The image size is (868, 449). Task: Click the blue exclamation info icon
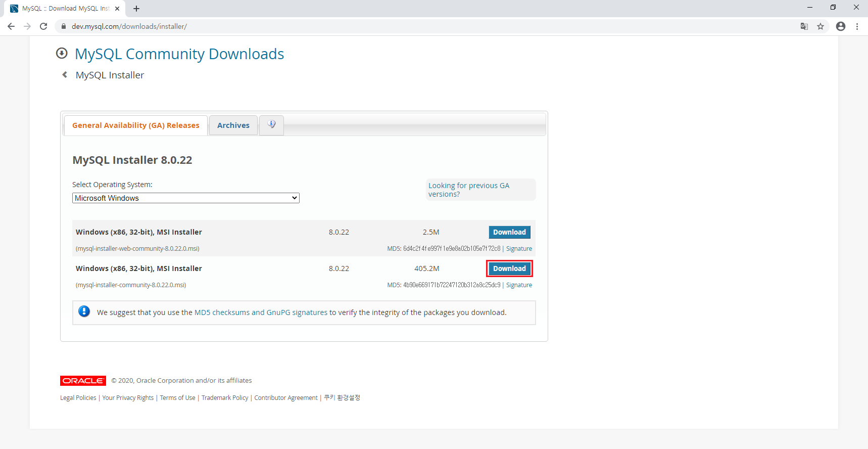coord(84,311)
